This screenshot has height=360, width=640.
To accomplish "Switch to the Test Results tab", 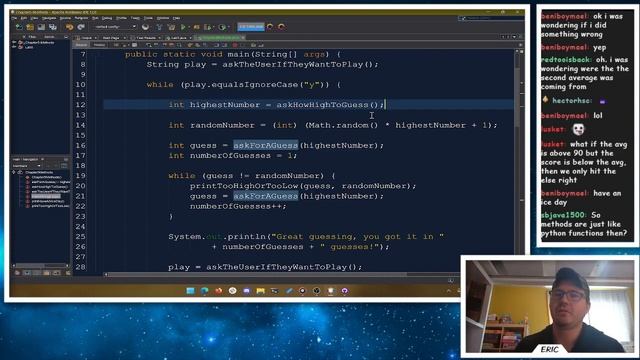I will coord(146,38).
